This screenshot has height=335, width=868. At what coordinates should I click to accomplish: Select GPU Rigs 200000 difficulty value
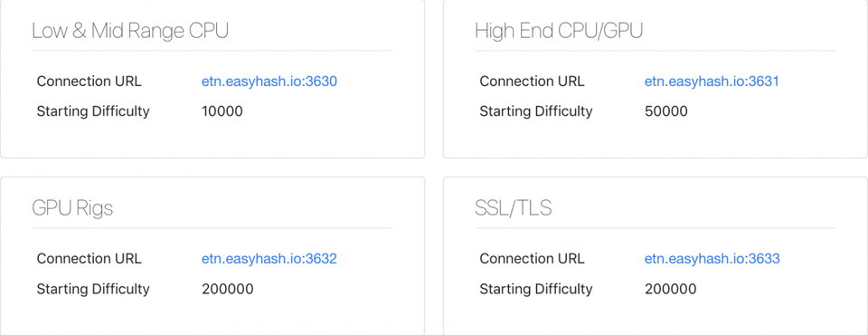coord(228,289)
